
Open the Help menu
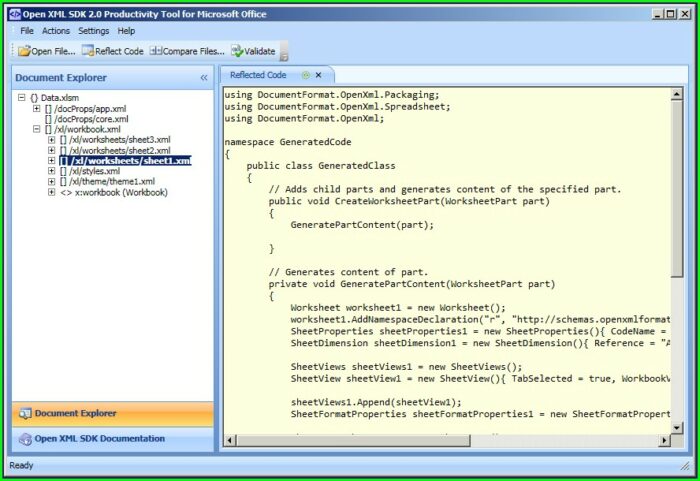[x=126, y=31]
